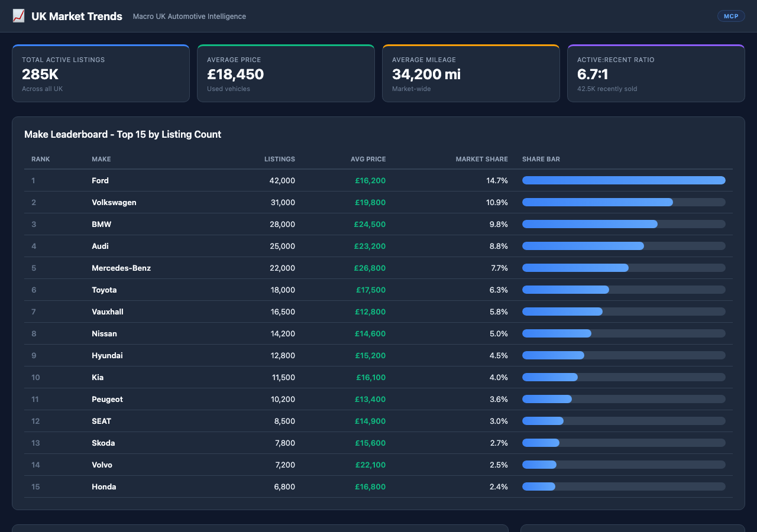The height and width of the screenshot is (532, 757).
Task: Click the RANK column header
Action: pos(40,159)
